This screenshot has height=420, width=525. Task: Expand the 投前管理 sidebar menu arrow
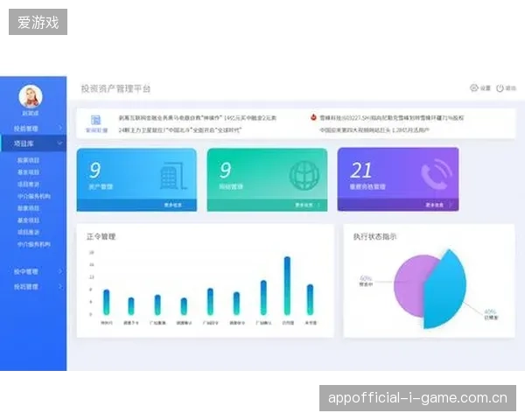coord(60,128)
